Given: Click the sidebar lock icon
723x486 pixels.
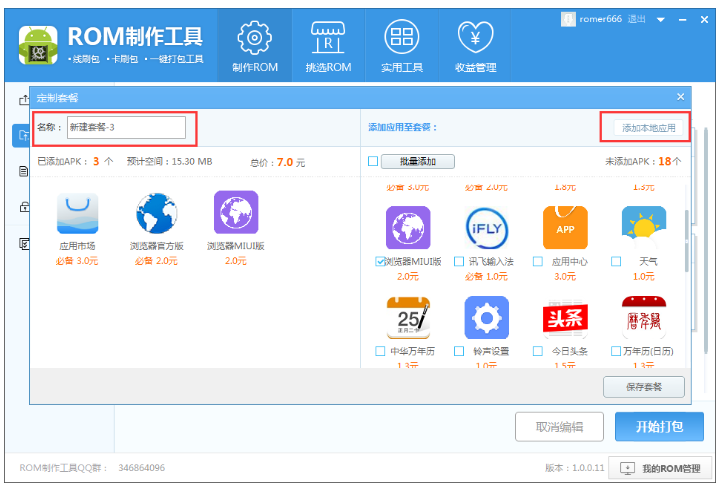Looking at the screenshot, I should coord(24,207).
